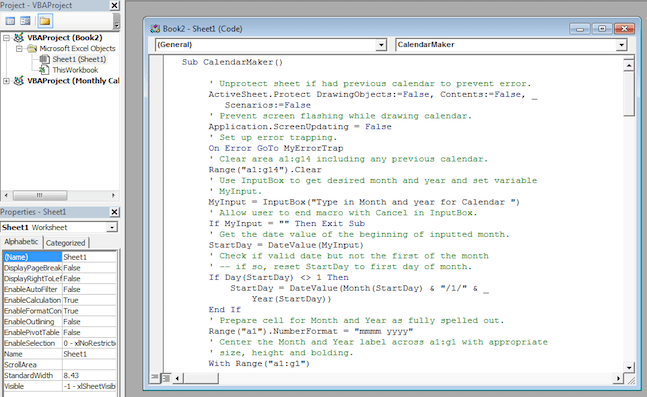Select the Procedure View icon at code window bottom
The width and height of the screenshot is (647, 397).
coord(155,377)
